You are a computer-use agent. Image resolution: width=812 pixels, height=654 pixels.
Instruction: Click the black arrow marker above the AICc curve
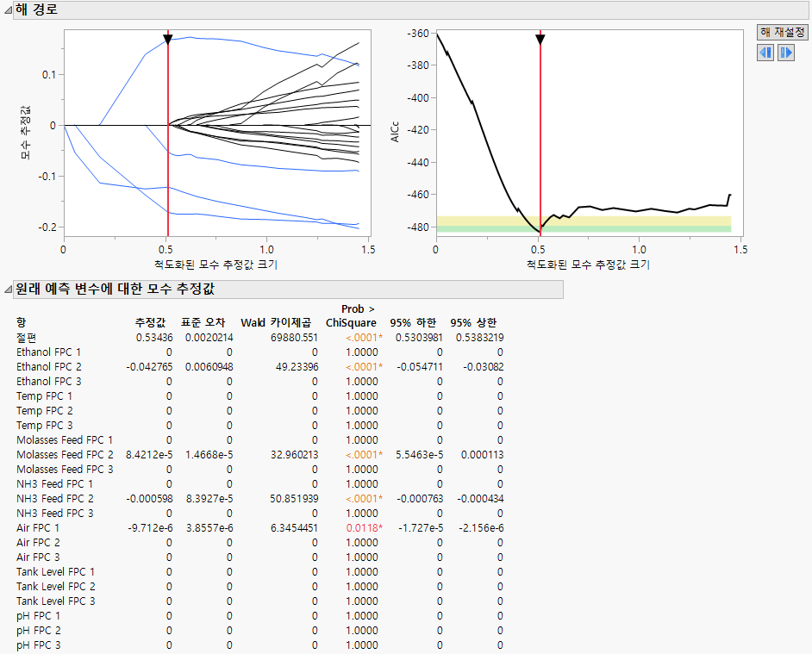pos(540,40)
